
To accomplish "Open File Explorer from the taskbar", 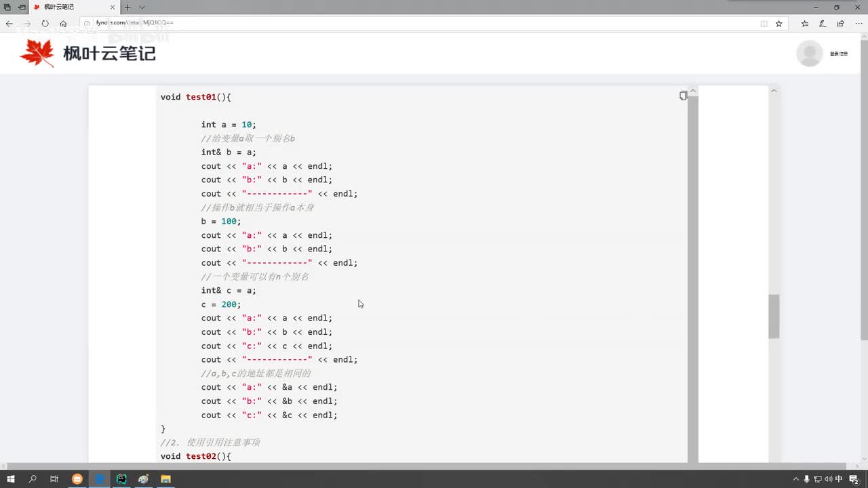I will [165, 479].
